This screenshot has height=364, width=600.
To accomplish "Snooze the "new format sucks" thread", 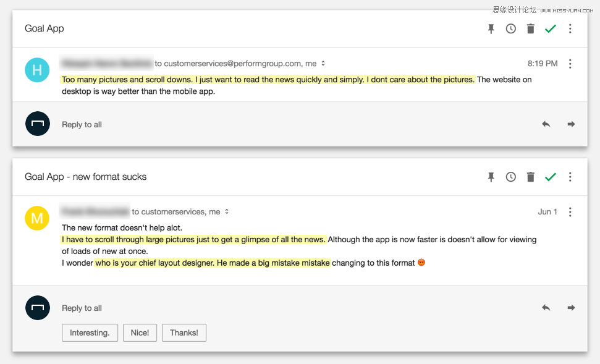I will pyautogui.click(x=511, y=177).
